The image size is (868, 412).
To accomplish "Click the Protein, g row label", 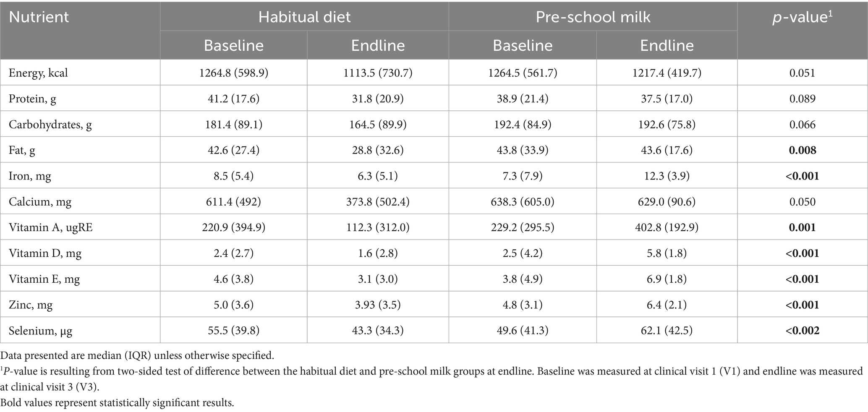I will coord(32,99).
